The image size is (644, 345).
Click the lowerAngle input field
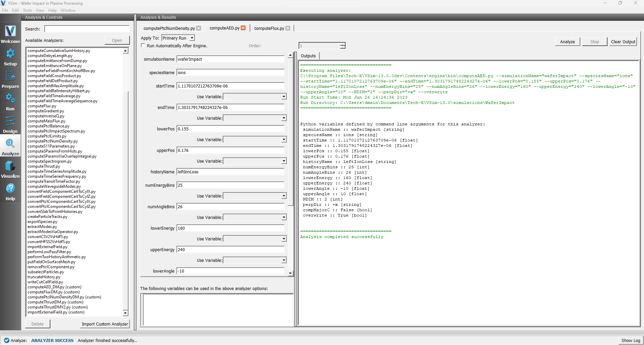(x=230, y=271)
